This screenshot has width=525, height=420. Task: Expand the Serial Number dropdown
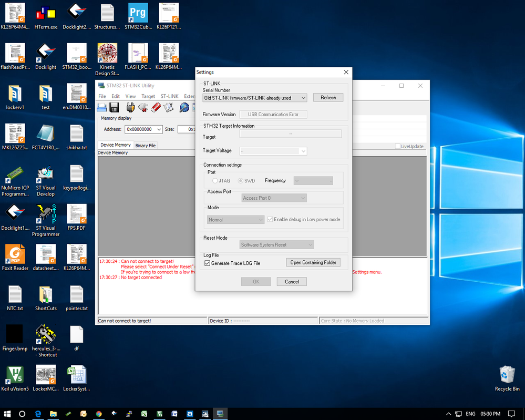303,98
